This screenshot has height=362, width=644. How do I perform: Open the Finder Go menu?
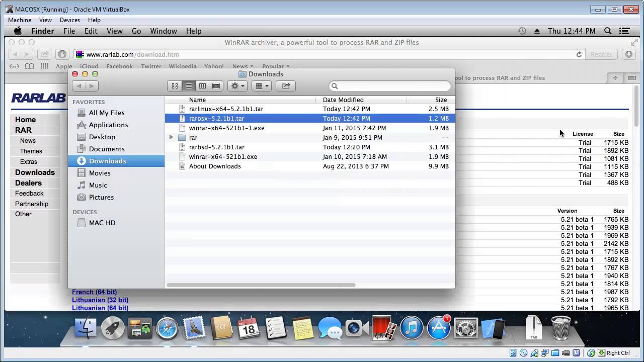pyautogui.click(x=136, y=31)
